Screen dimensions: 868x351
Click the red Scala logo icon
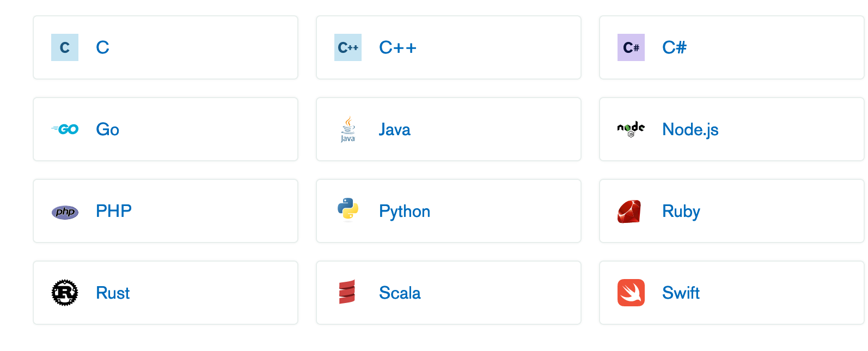point(347,292)
